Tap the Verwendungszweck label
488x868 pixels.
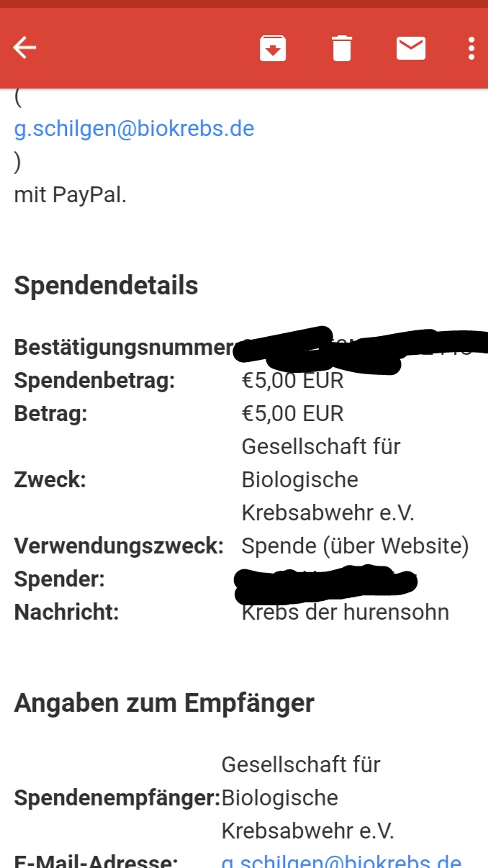pyautogui.click(x=119, y=546)
